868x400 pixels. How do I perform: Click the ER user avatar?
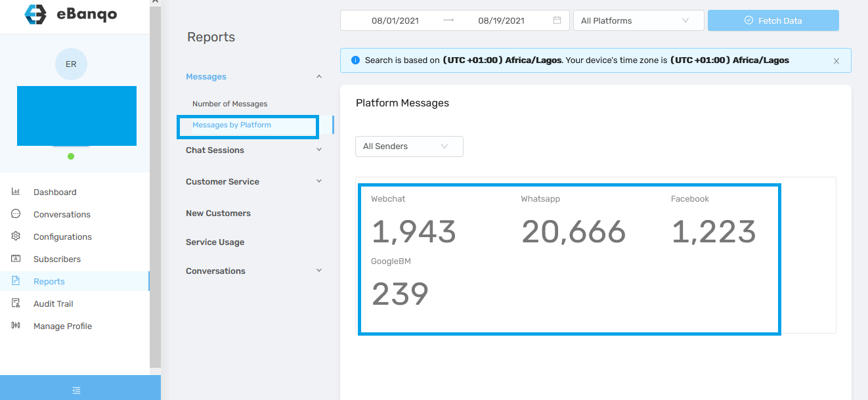point(71,64)
